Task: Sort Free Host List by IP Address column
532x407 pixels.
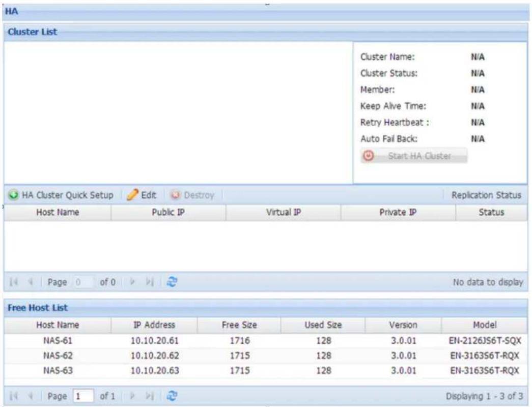Action: pos(154,325)
